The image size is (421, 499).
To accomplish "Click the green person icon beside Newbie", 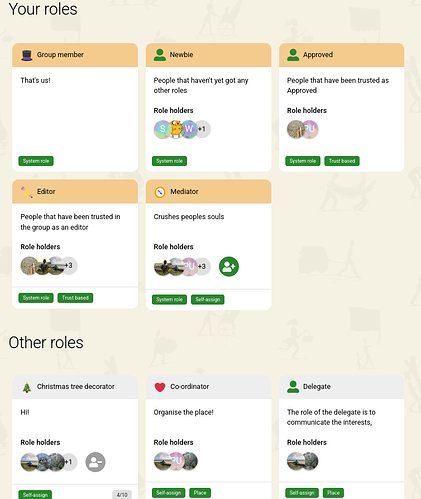I will coord(160,55).
